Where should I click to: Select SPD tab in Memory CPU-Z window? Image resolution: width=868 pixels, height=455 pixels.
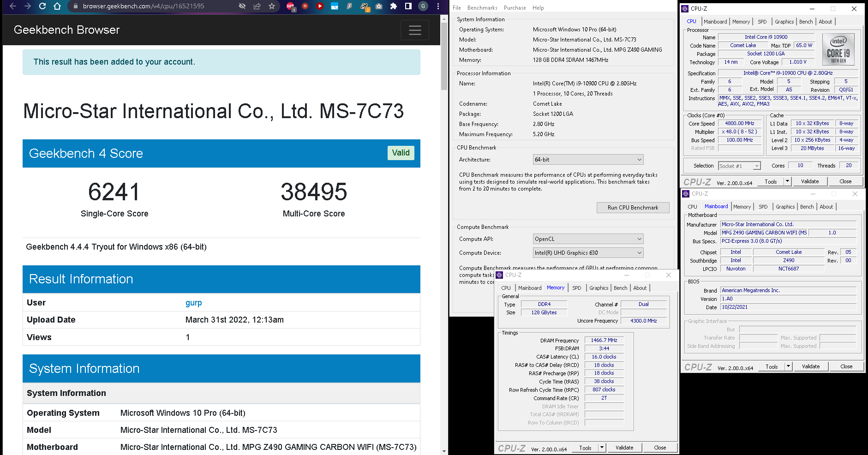coord(577,288)
